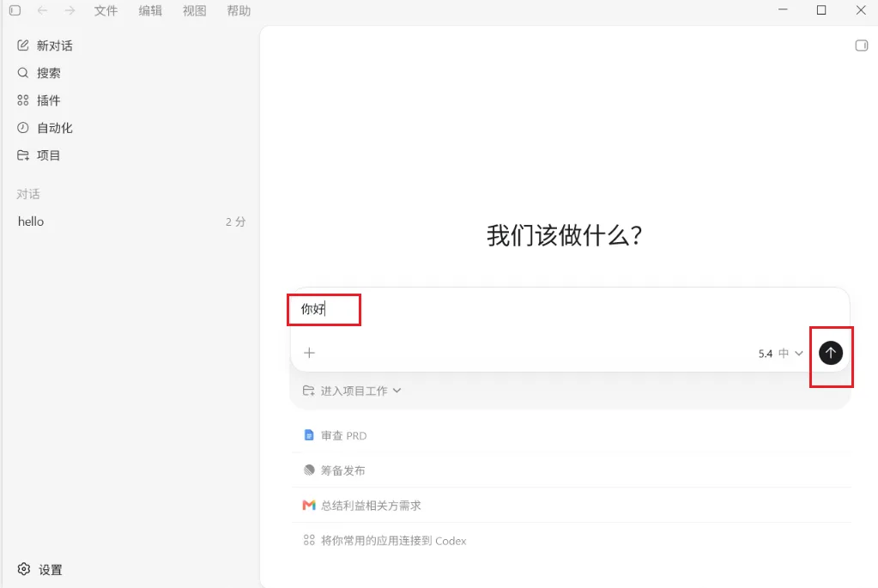
Task: Open 插件 plugins page
Action: 48,100
